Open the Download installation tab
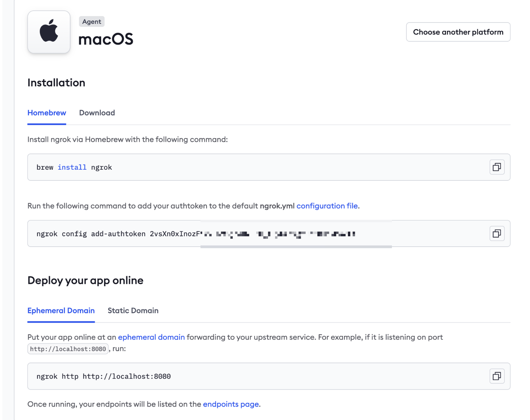The image size is (530, 420). [97, 113]
